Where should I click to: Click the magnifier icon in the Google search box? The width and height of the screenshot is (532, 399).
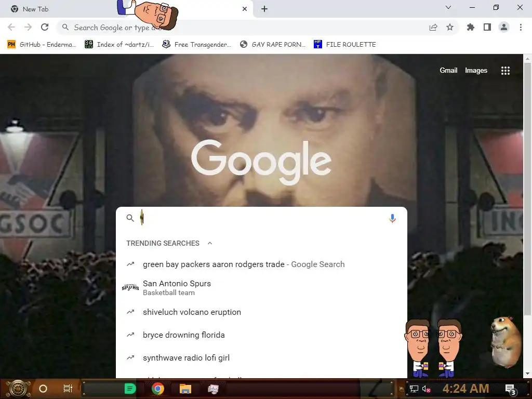point(130,218)
